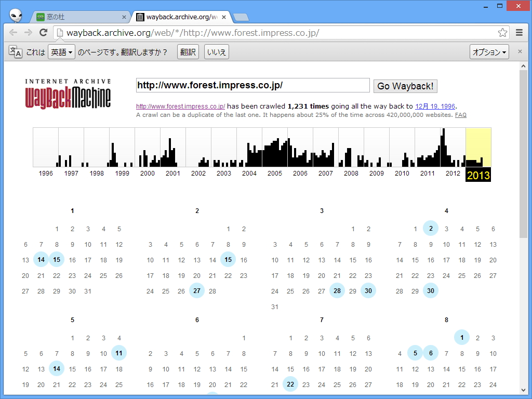Viewport: 532px width, 399px height.
Task: Open March 30 snapshot
Action: coord(368,291)
